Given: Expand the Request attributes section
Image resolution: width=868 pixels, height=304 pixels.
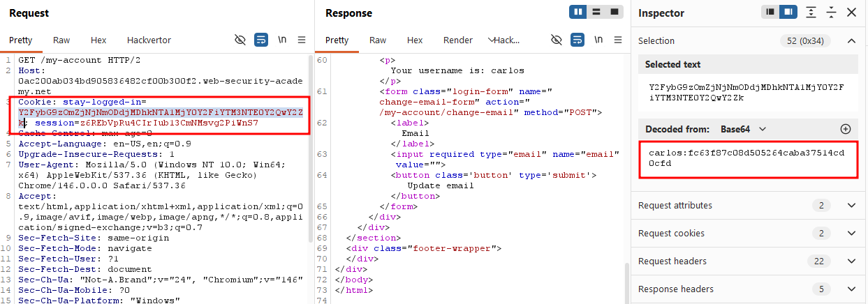Looking at the screenshot, I should (749, 205).
